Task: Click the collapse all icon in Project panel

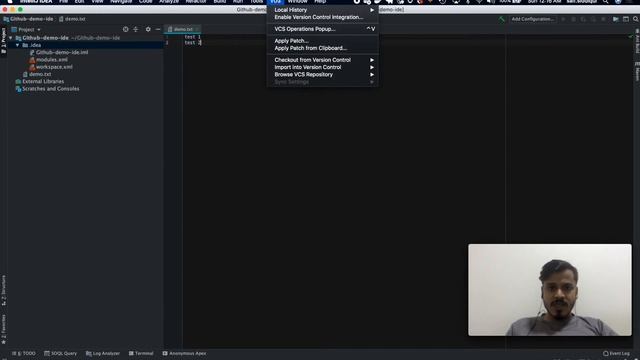Action: click(x=136, y=29)
